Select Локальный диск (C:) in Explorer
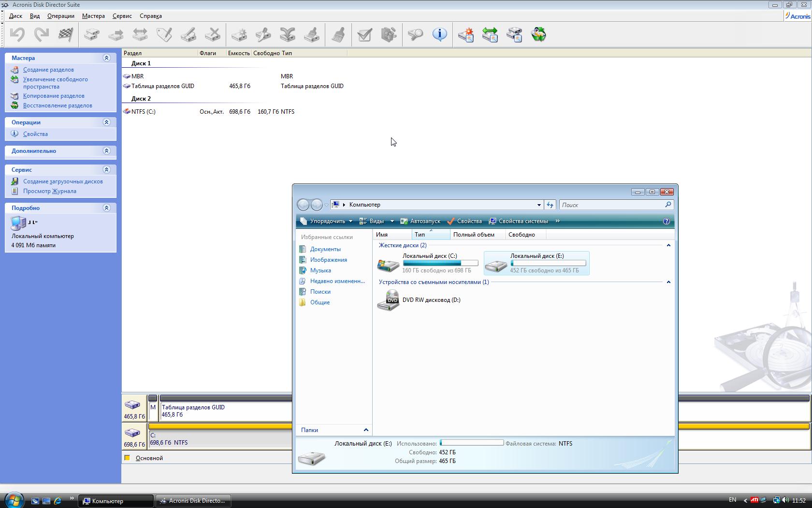 point(428,263)
